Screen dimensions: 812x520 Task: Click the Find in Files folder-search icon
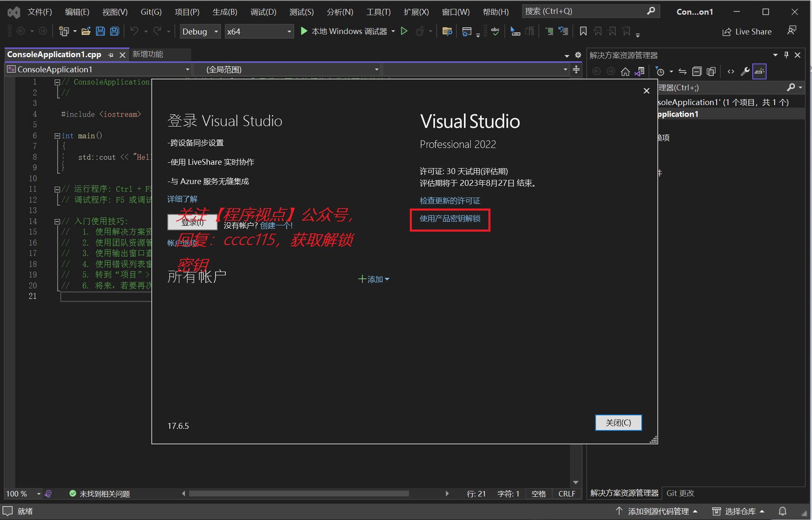click(x=447, y=31)
